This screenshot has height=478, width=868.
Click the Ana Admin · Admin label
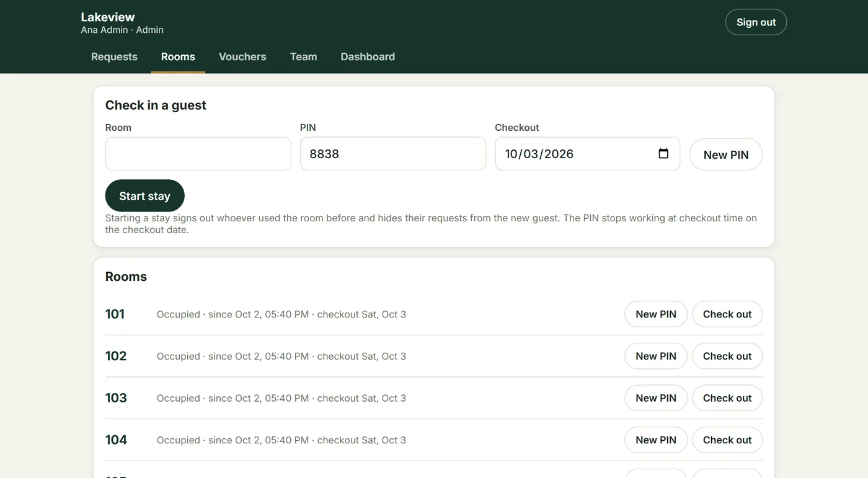tap(122, 30)
